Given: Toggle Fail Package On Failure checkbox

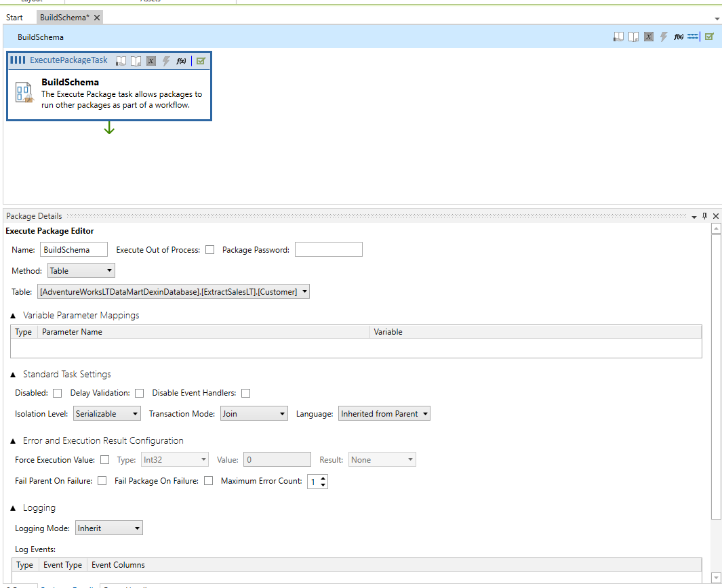Looking at the screenshot, I should click(x=209, y=481).
